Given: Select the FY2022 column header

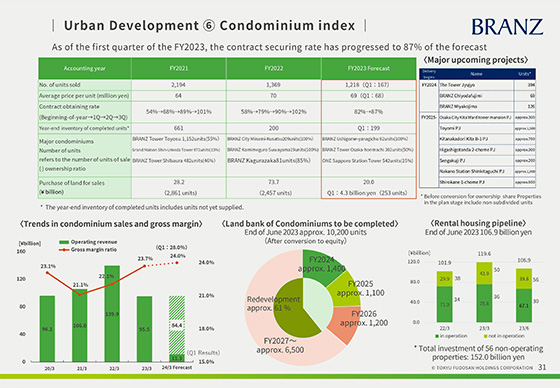Looking at the screenshot, I should [274, 68].
